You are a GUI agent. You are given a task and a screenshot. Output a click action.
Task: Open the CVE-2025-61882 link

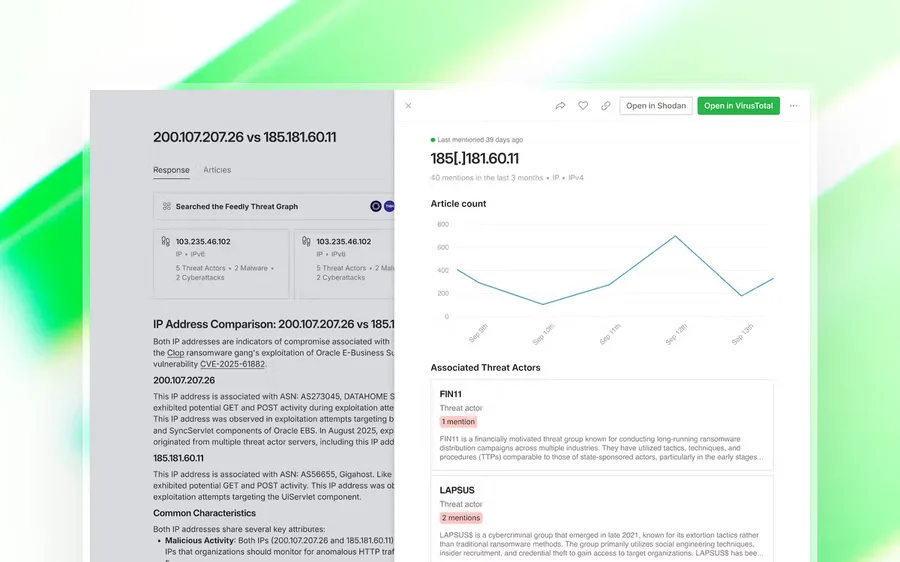[232, 364]
